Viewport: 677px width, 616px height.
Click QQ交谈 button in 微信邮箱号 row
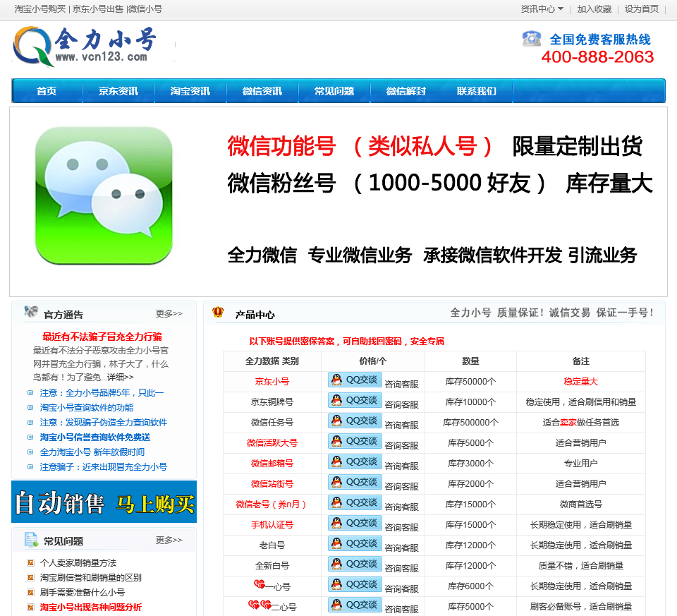[355, 461]
